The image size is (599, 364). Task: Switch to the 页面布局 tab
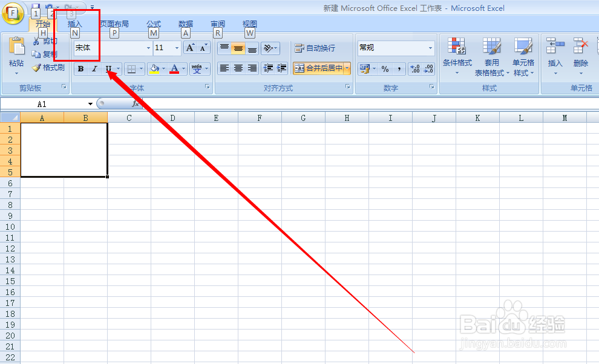pos(114,24)
